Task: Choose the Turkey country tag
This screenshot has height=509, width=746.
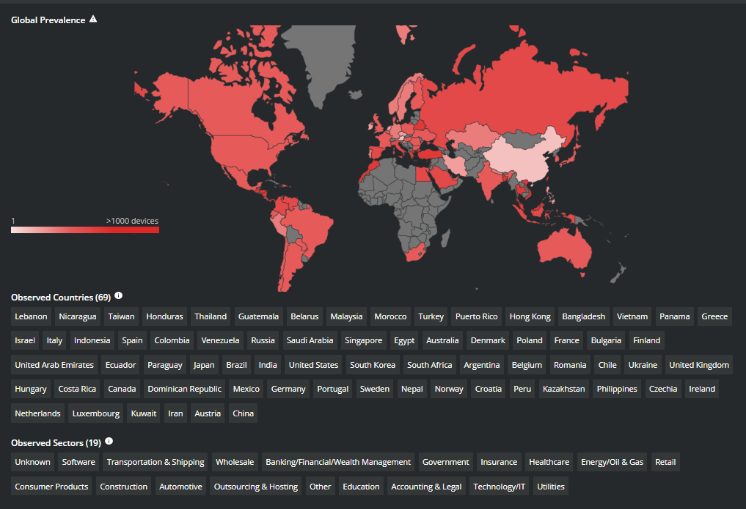Action: click(x=431, y=316)
